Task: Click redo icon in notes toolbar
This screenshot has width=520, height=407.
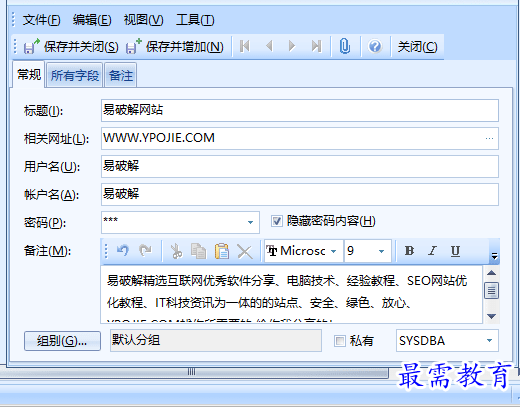Action: 145,251
